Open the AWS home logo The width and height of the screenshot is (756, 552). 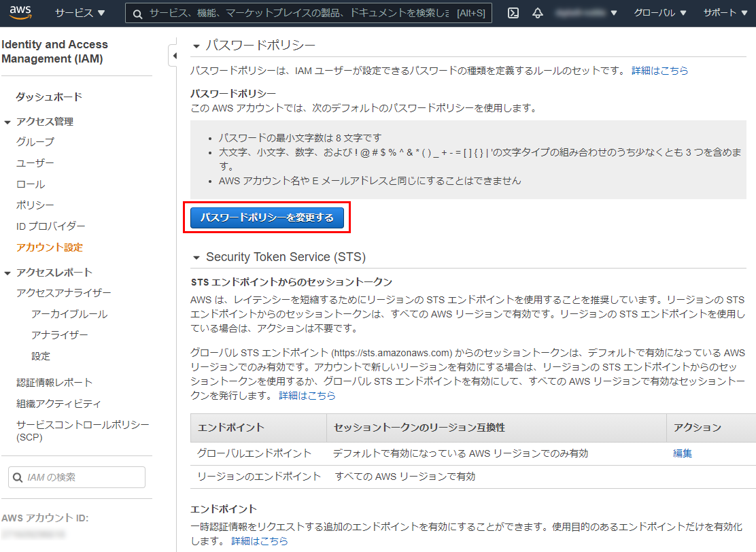coord(20,12)
